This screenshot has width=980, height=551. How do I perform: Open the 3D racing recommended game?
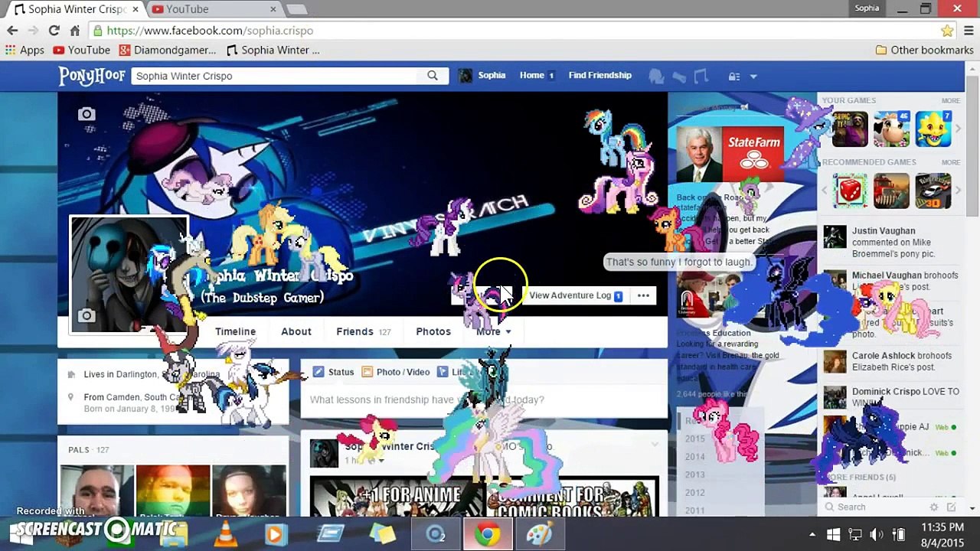(933, 191)
